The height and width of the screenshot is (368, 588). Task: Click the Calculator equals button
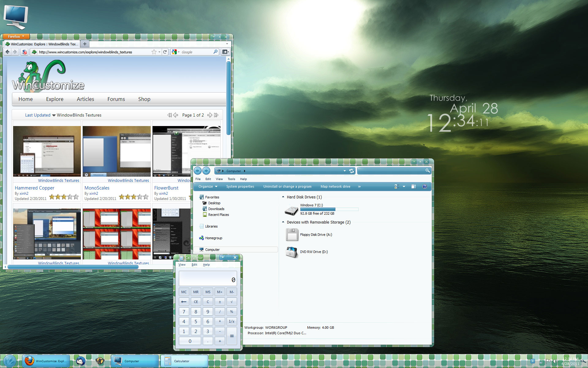232,336
